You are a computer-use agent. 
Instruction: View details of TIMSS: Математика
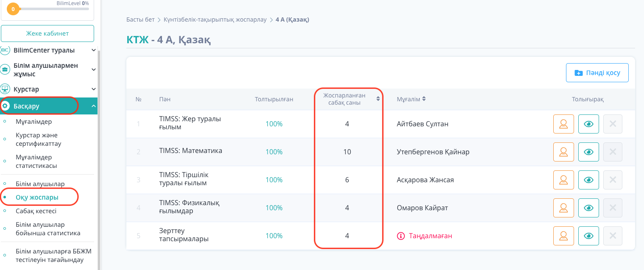(588, 152)
